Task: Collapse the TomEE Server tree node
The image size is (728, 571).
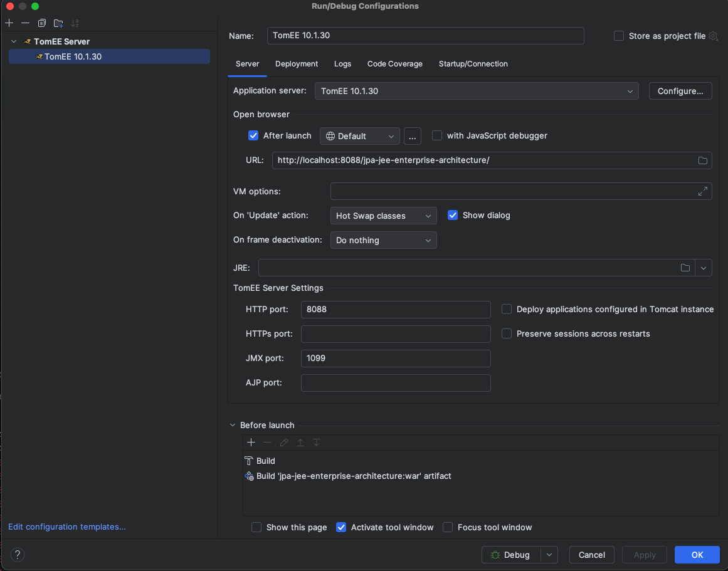Action: click(x=14, y=41)
